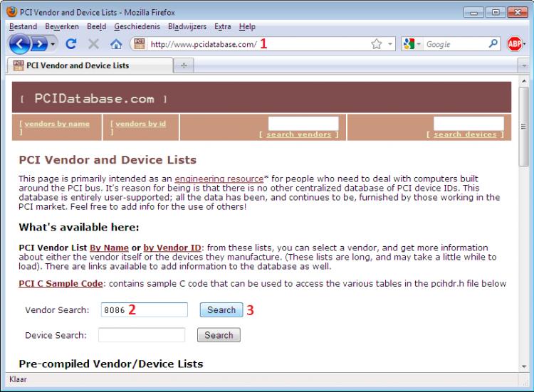Viewport: 534px width, 392px height.
Task: Open the Bestand menu
Action: (23, 26)
